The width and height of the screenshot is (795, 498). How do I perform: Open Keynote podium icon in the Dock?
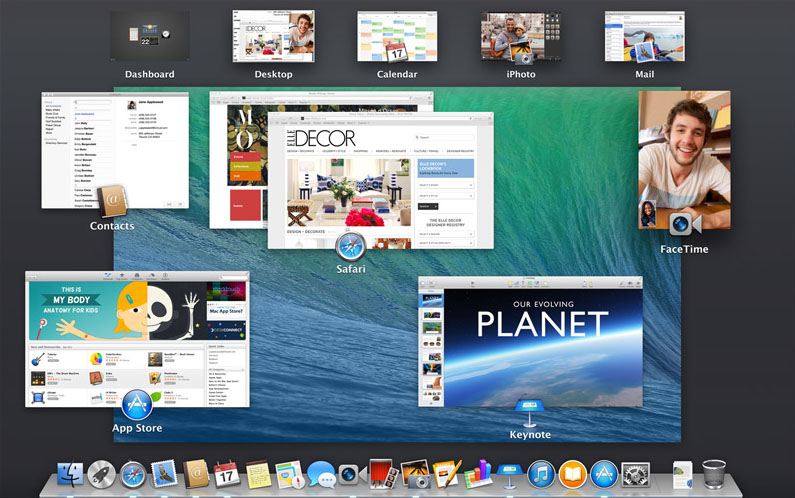tap(510, 476)
